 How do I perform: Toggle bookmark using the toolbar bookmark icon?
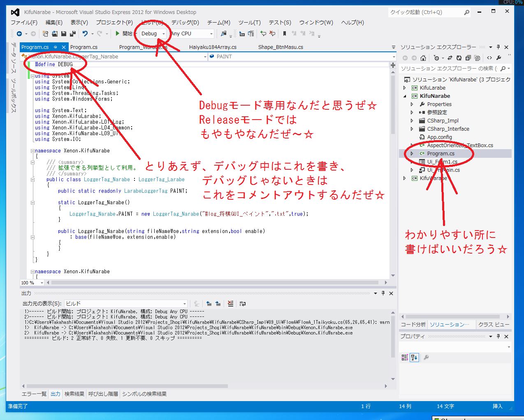click(x=284, y=34)
